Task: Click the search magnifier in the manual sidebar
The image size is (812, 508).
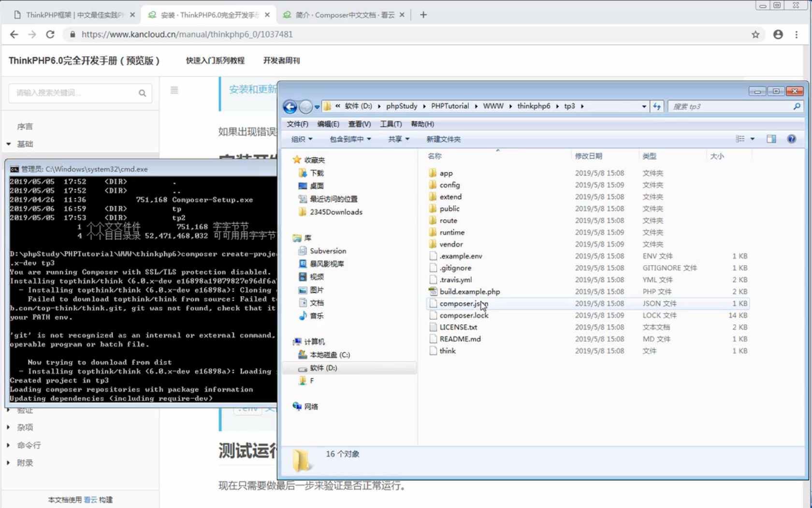Action: click(x=142, y=93)
